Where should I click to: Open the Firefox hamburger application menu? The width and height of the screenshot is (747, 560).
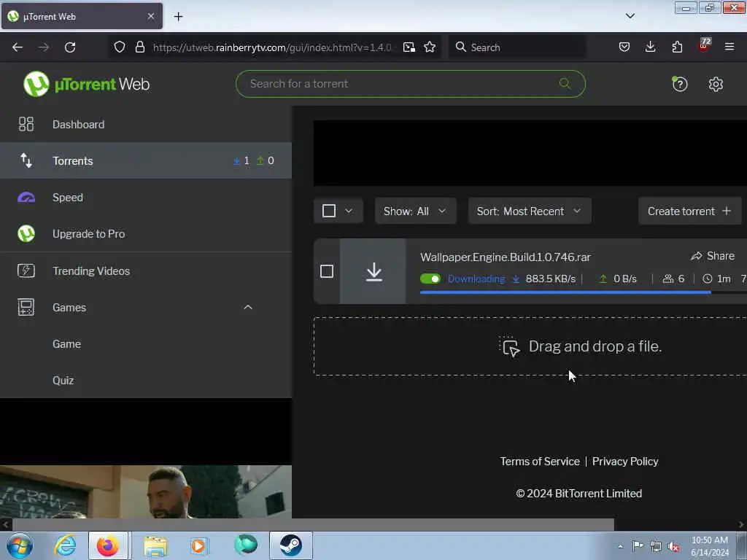(729, 47)
